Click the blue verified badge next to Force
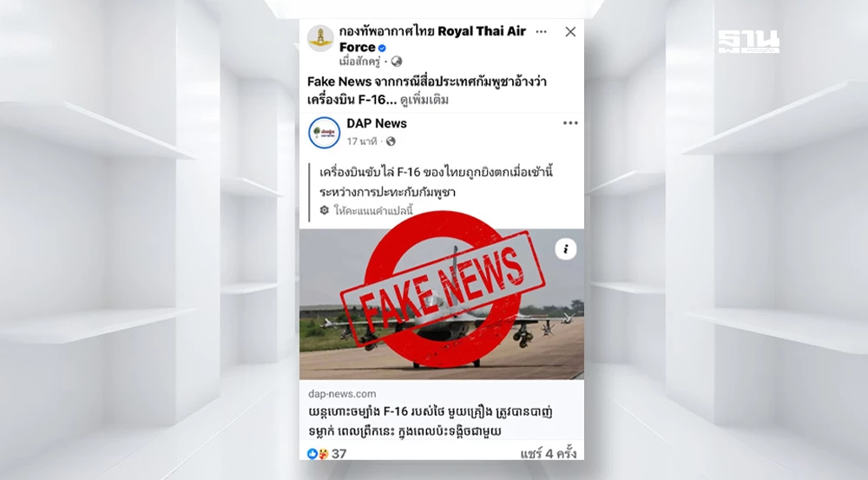The image size is (868, 480). click(382, 48)
